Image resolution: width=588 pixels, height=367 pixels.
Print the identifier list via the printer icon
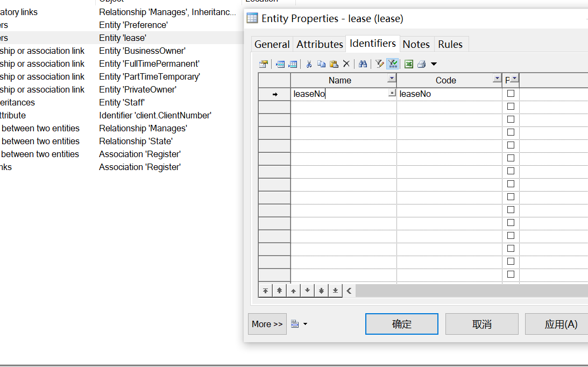[x=422, y=63]
